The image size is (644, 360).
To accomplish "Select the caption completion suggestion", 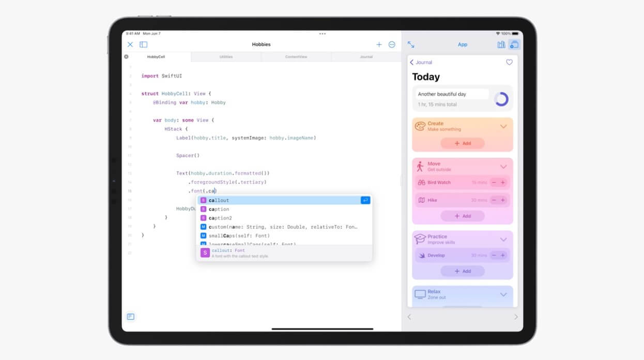I will pyautogui.click(x=284, y=209).
